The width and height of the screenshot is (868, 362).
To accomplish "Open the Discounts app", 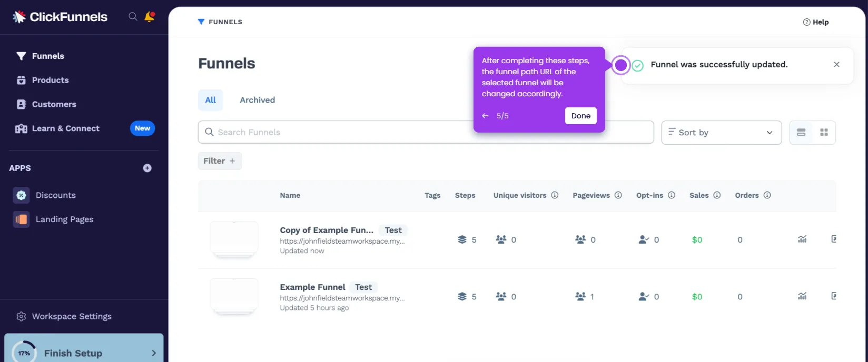I will [56, 195].
